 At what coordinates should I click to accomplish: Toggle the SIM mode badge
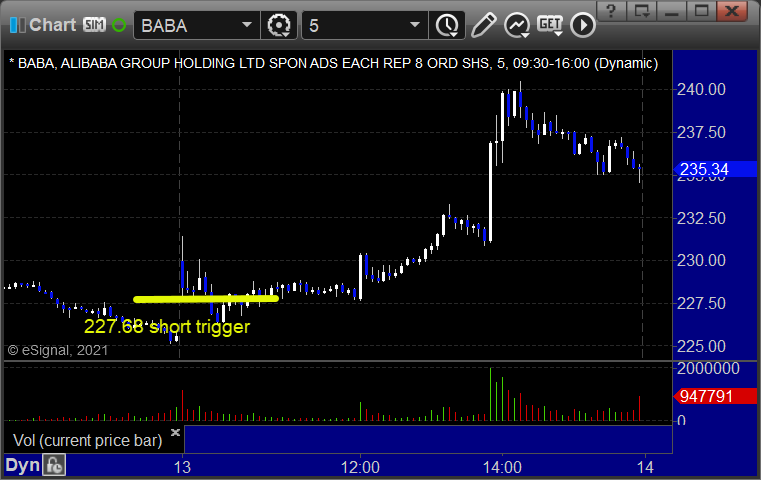click(94, 24)
